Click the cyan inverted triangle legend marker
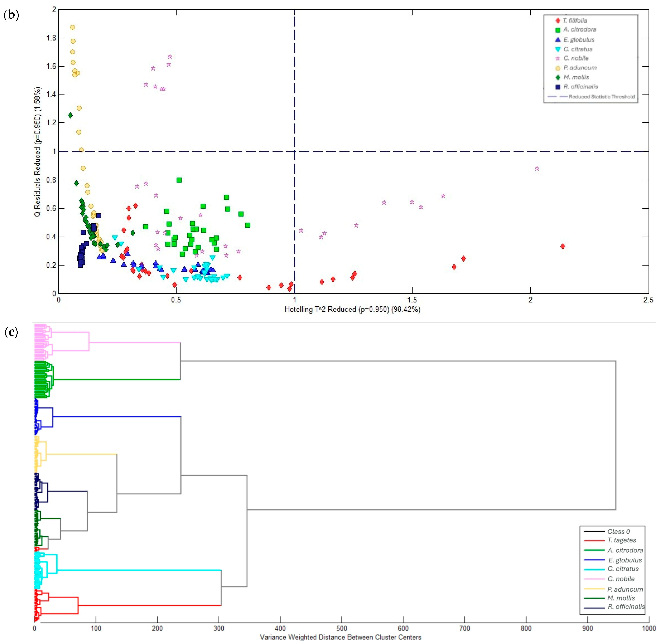This screenshot has width=660, height=644. pos(558,49)
